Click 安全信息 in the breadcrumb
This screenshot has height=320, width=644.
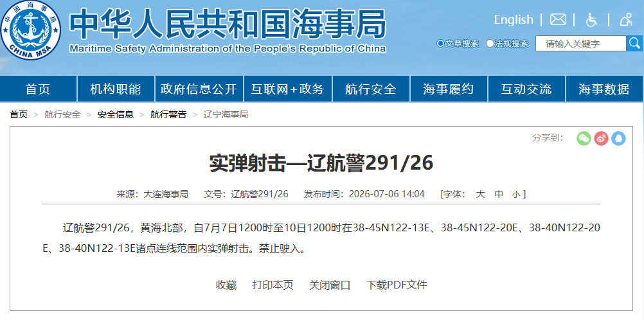[x=116, y=114]
